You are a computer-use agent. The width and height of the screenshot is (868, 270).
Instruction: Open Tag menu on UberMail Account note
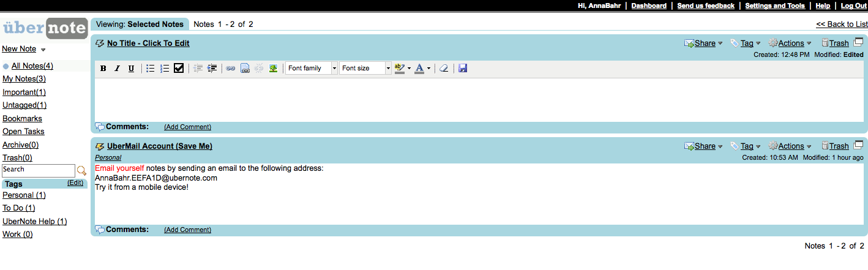coord(746,146)
